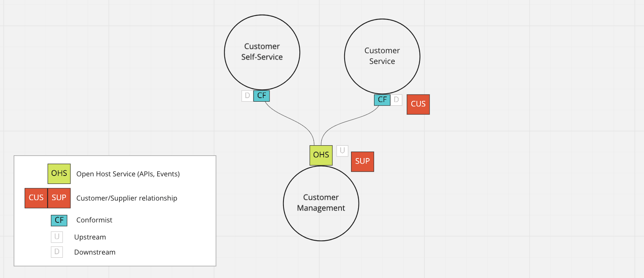Select the teal CF box in legend

click(59, 220)
